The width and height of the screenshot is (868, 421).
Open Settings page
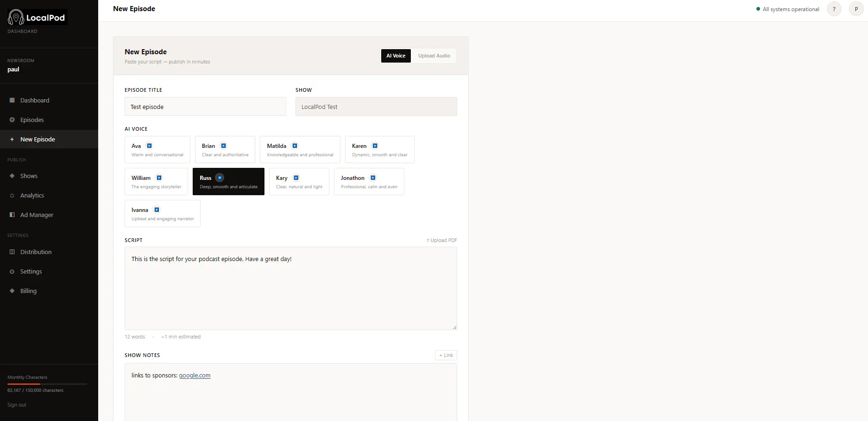point(49,271)
